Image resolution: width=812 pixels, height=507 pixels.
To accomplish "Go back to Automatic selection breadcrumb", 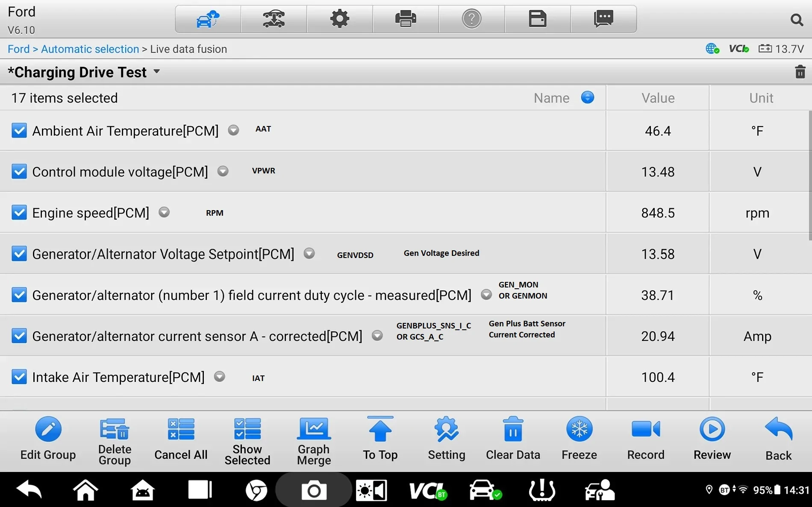I will (x=90, y=49).
